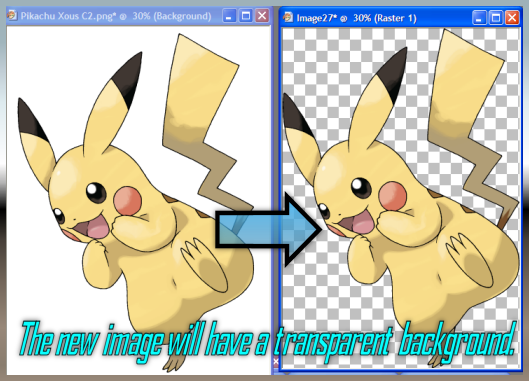Close the Pikachu Xous C2.png window

[262, 16]
